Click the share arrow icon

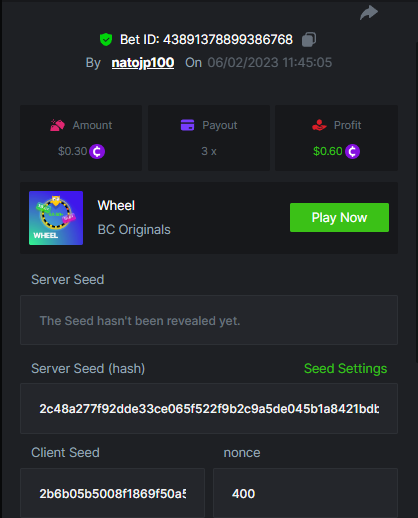(369, 13)
